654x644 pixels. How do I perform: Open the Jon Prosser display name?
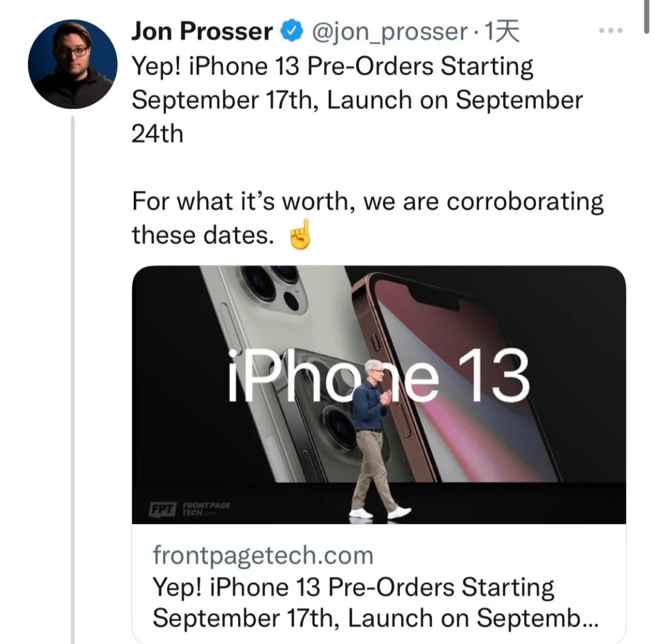coord(202,32)
